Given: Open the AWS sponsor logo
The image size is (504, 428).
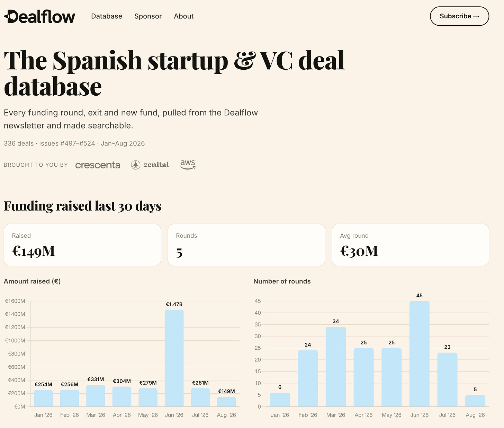Looking at the screenshot, I should click(188, 165).
